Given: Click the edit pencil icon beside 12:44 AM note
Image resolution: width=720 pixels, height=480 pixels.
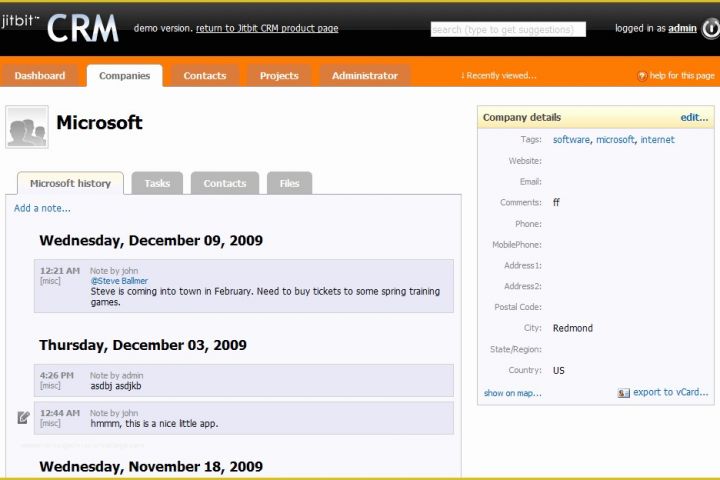Looking at the screenshot, I should tap(23, 418).
